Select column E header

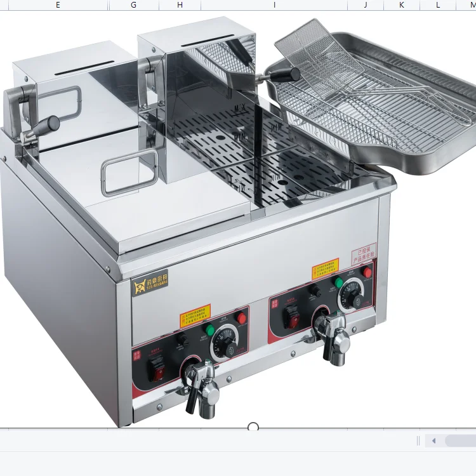coord(58,5)
